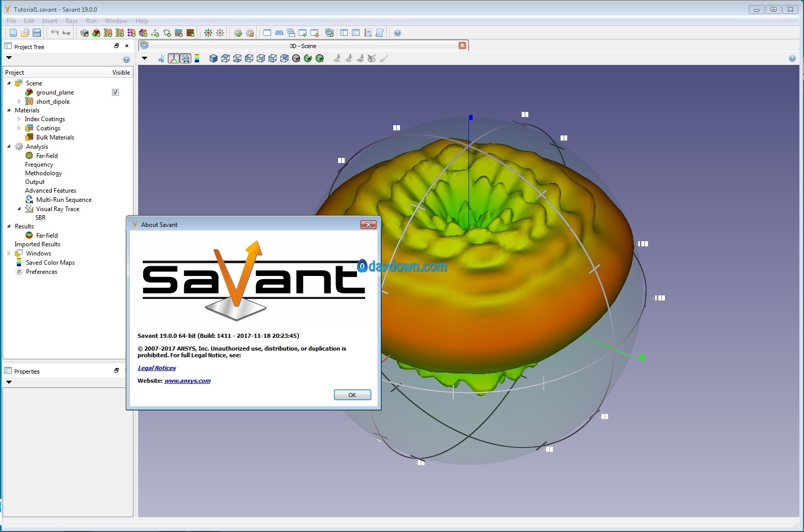Click the tiled windows icon beside 3D - Scene
The width and height of the screenshot is (804, 532).
coord(144,45)
